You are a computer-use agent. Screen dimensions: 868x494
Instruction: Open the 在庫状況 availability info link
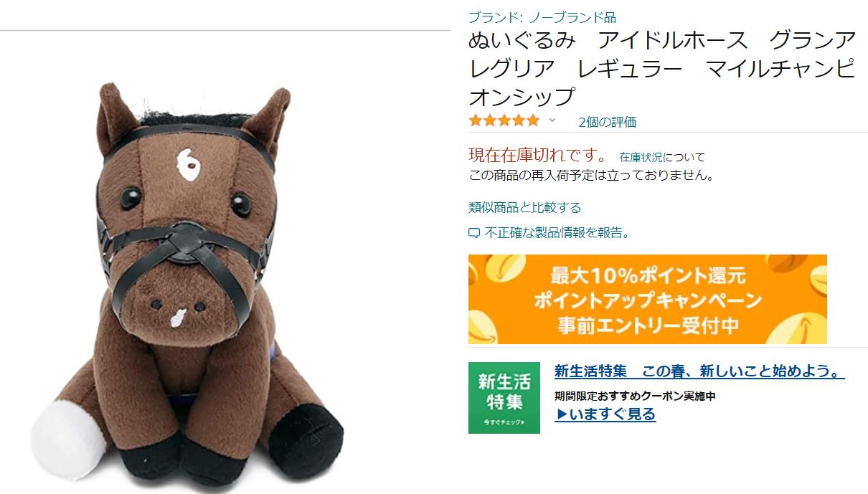tap(641, 157)
